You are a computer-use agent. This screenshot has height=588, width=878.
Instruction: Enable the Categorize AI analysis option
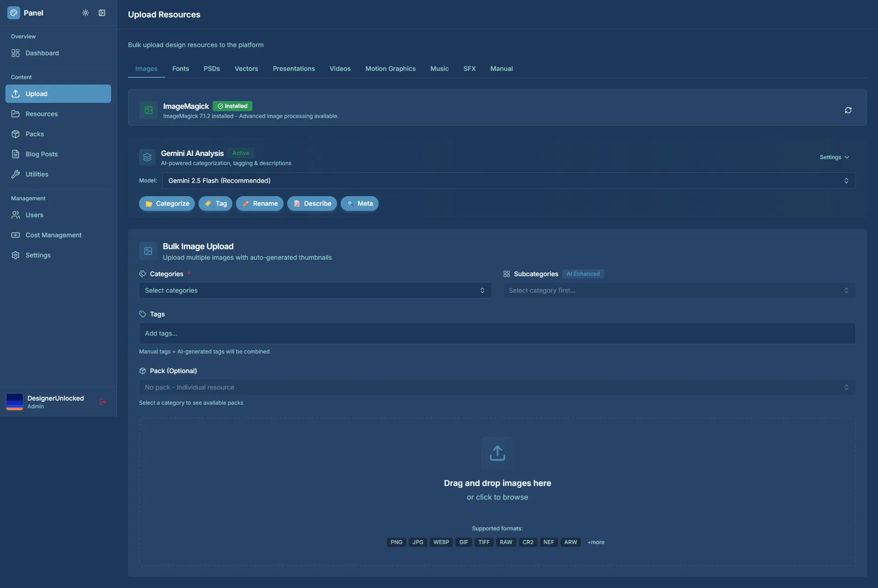coord(166,203)
